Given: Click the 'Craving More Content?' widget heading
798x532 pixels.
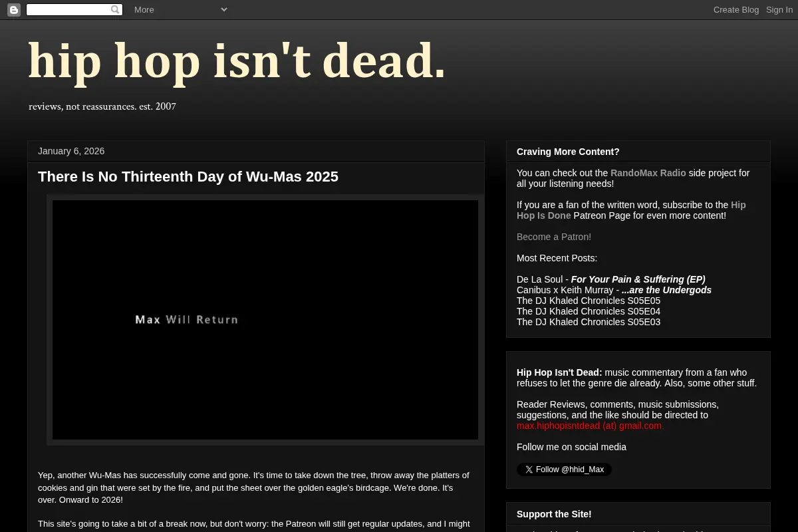Looking at the screenshot, I should [x=568, y=152].
